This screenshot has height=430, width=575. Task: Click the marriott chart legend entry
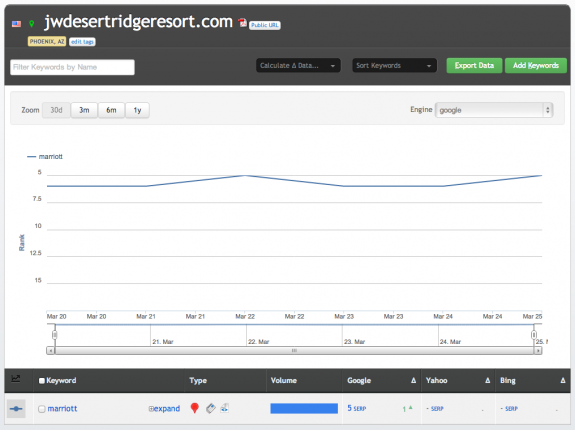point(45,157)
